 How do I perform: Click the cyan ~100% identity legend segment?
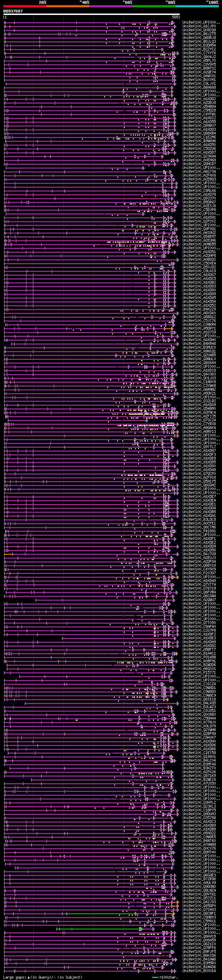coord(197,6)
